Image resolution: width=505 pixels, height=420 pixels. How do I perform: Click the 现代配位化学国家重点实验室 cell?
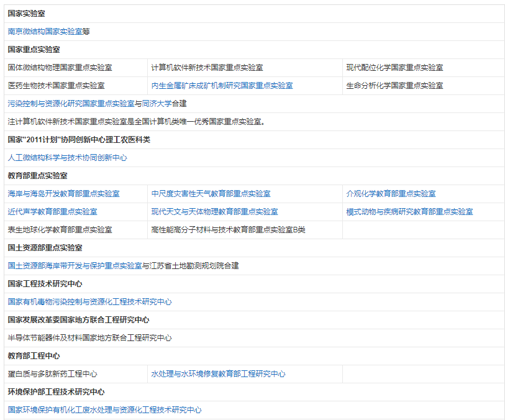pyautogui.click(x=395, y=68)
